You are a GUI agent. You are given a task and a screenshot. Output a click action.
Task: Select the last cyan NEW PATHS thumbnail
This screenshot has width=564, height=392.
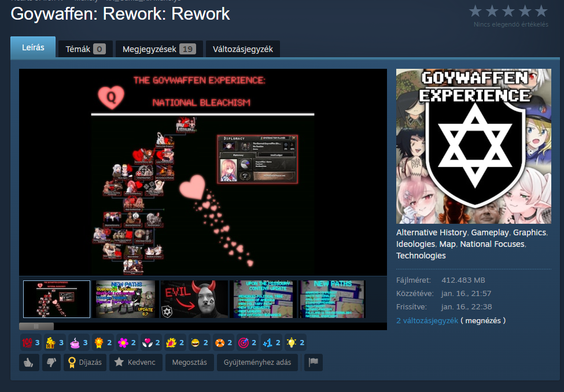coord(332,299)
